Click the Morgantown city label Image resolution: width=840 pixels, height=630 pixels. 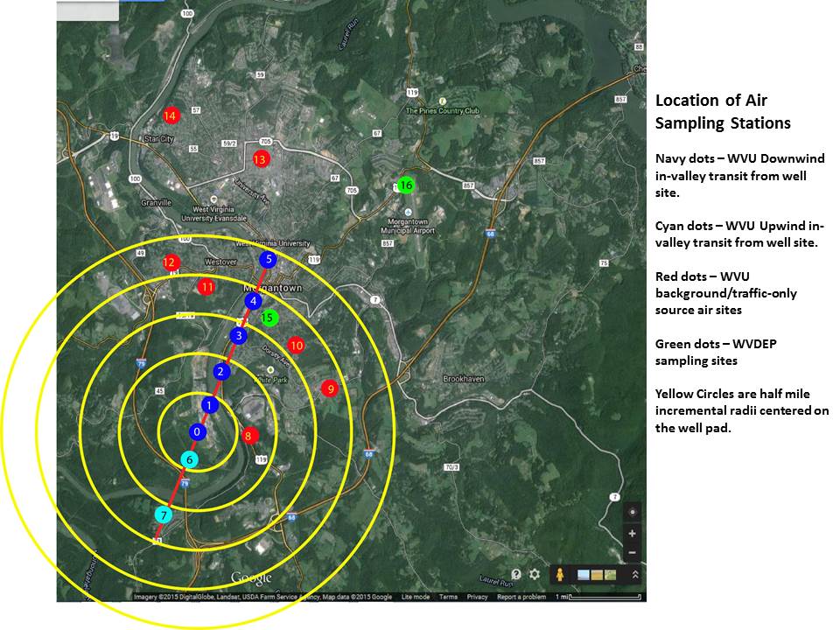tap(273, 288)
